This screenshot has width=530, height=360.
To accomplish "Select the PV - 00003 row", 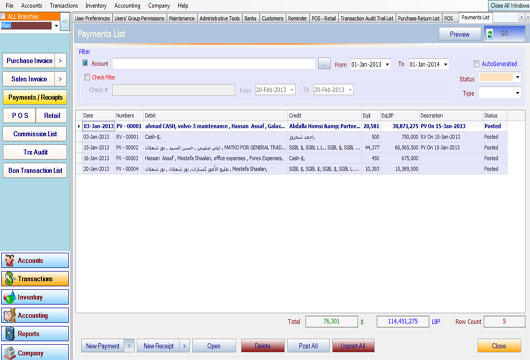I will pyautogui.click(x=291, y=158).
